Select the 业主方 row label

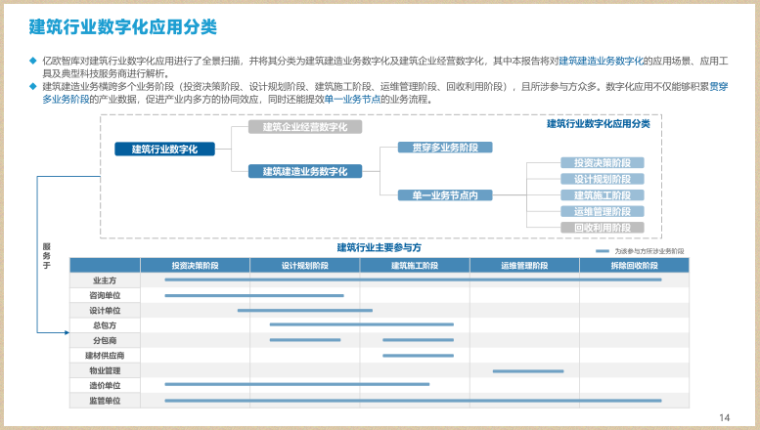point(104,281)
